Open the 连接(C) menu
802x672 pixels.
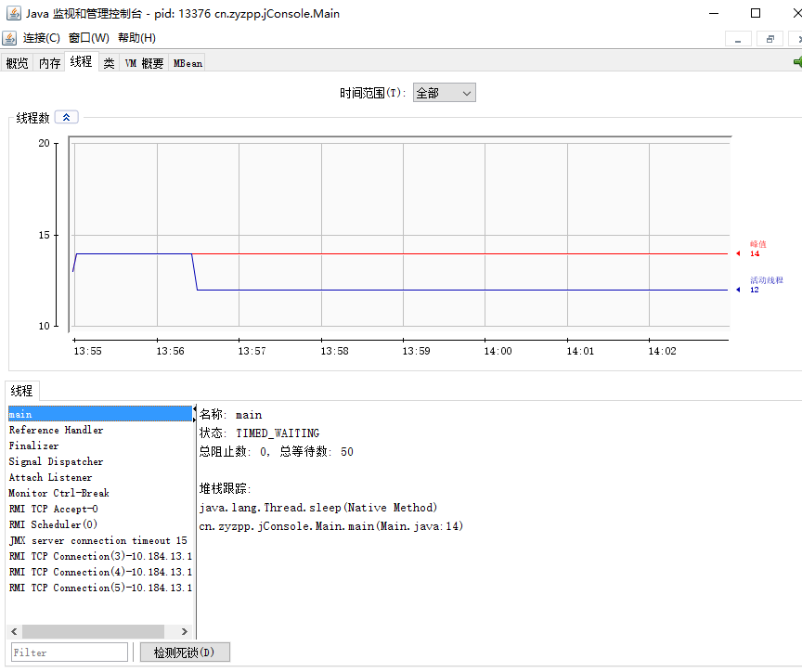pyautogui.click(x=41, y=38)
